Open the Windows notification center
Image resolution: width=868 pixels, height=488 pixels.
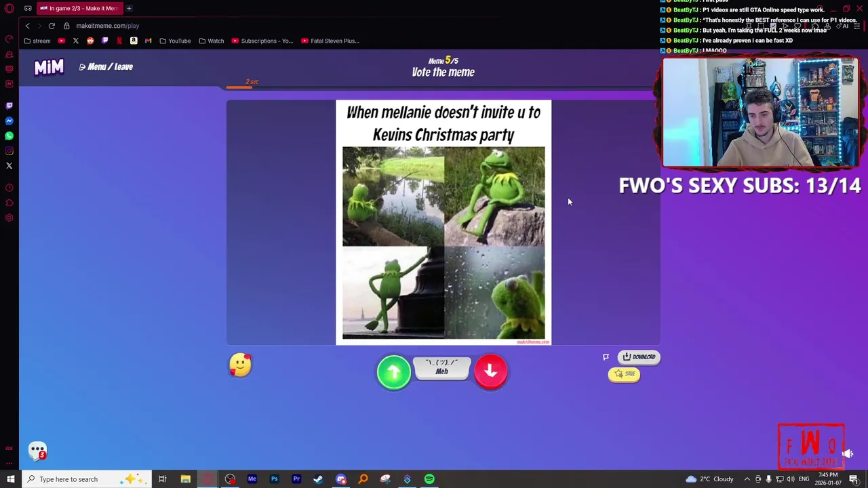click(854, 479)
